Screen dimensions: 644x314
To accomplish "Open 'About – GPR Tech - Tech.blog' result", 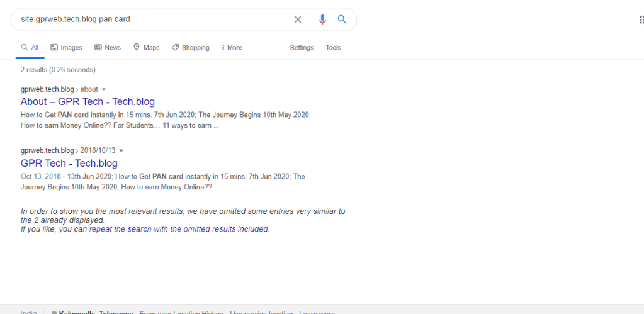I will pyautogui.click(x=88, y=102).
